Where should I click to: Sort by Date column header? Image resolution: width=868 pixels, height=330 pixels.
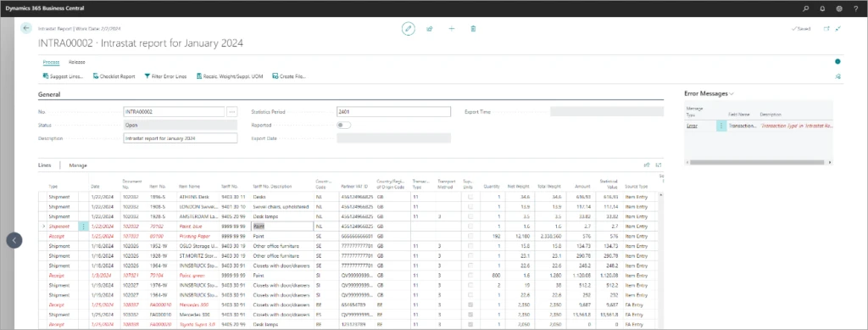(x=94, y=187)
